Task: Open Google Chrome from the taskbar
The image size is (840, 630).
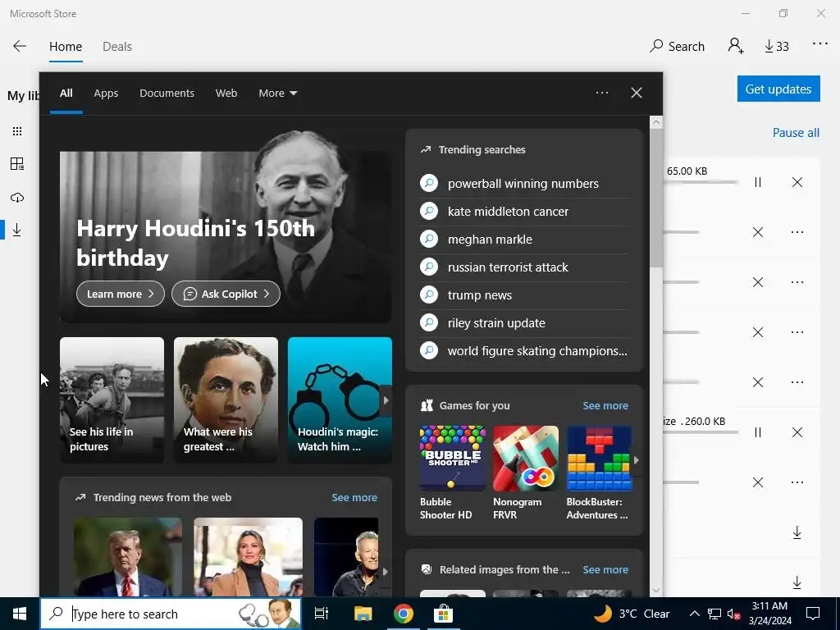Action: pyautogui.click(x=404, y=614)
